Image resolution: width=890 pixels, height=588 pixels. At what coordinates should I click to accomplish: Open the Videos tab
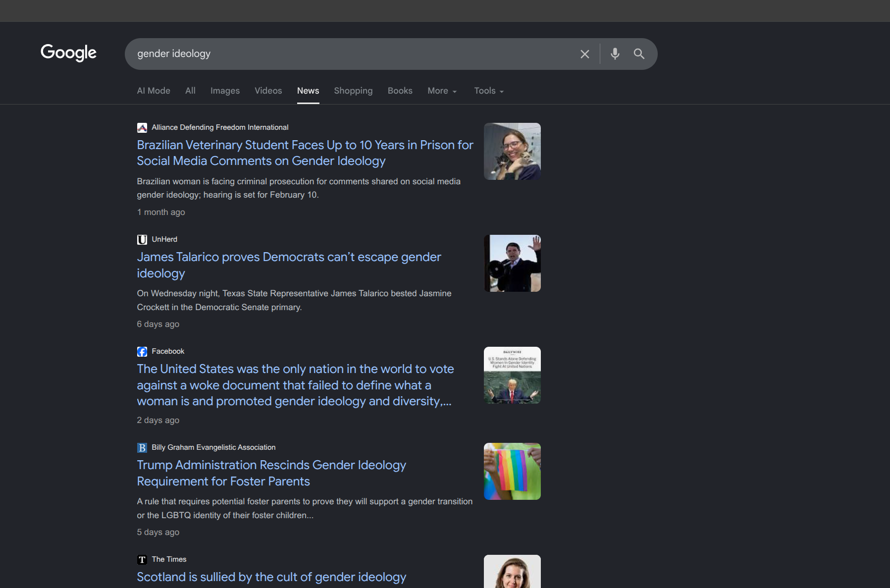[268, 91]
